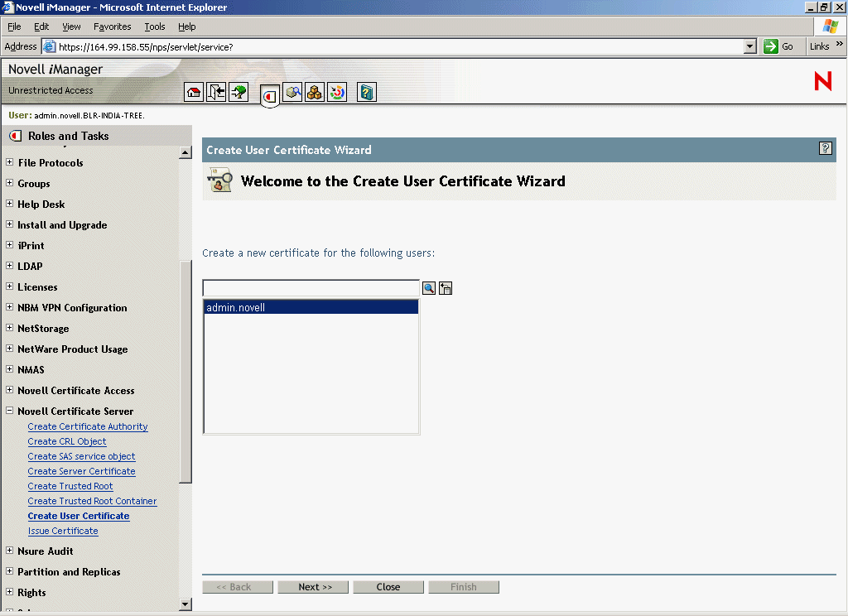
Task: Expand the File Protocols role
Action: click(9, 161)
